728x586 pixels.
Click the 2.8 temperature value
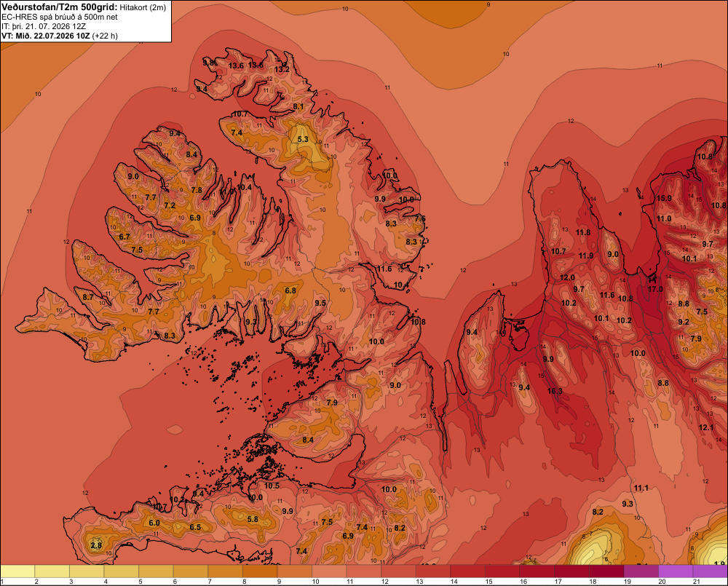tap(96, 546)
